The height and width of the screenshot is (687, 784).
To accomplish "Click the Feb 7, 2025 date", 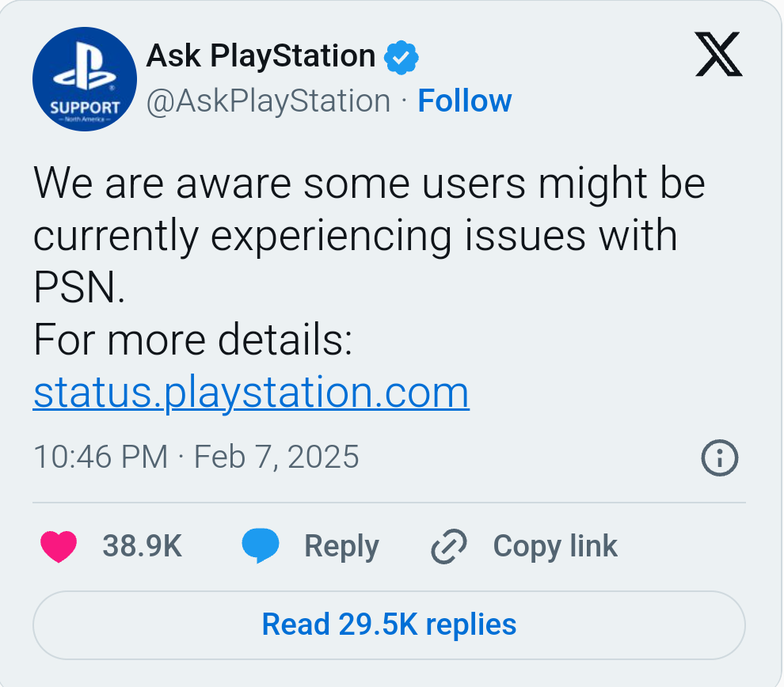I will [x=276, y=457].
